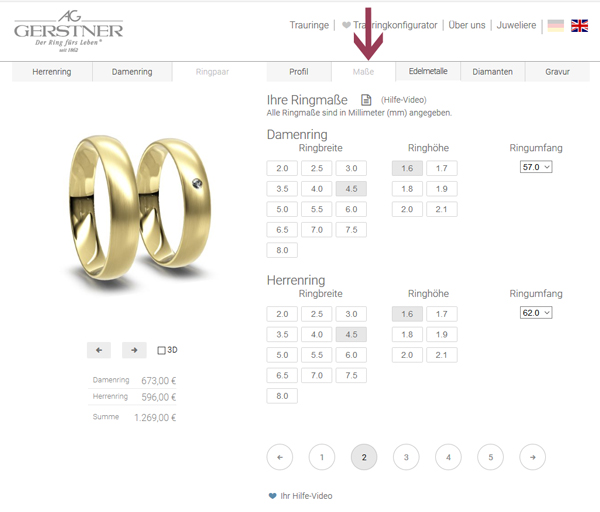Image resolution: width=600 pixels, height=512 pixels.
Task: Set Damenring Ringbreite to 2.5
Action: (x=316, y=168)
